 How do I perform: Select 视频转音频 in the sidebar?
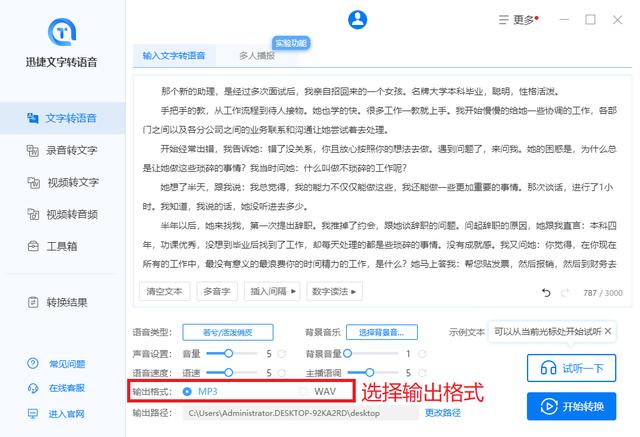coord(62,214)
